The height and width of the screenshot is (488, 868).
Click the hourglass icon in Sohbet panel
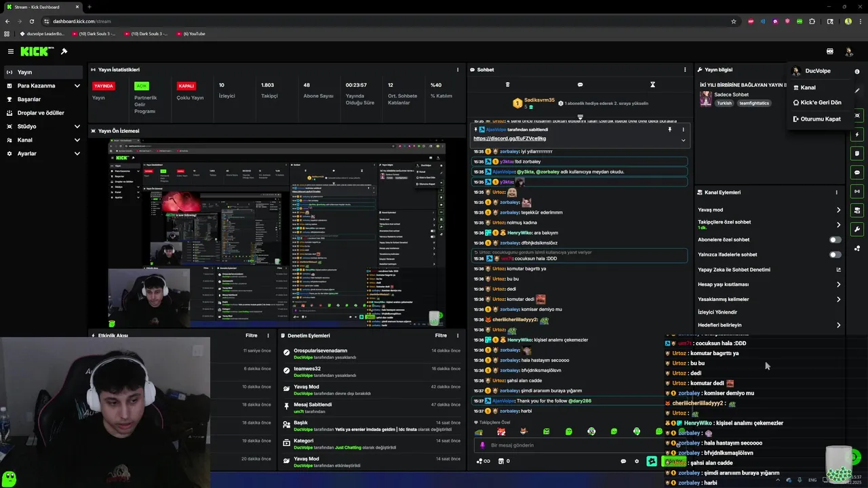click(652, 85)
